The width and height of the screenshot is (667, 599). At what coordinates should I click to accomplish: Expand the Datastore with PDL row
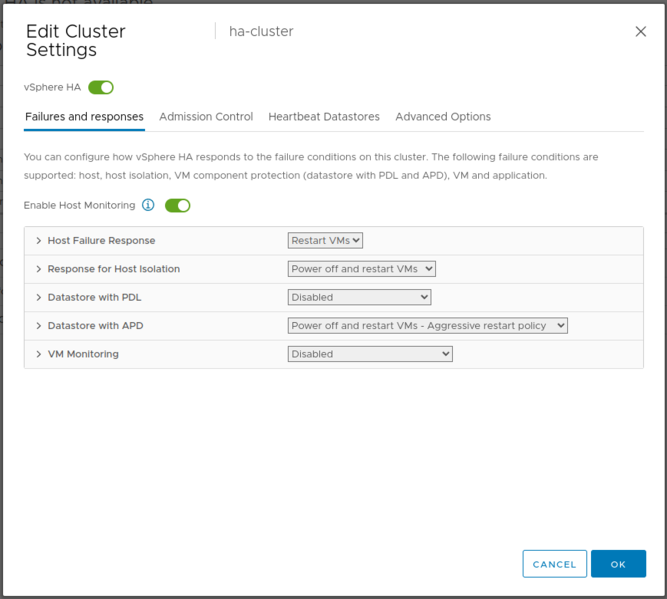[x=39, y=297]
